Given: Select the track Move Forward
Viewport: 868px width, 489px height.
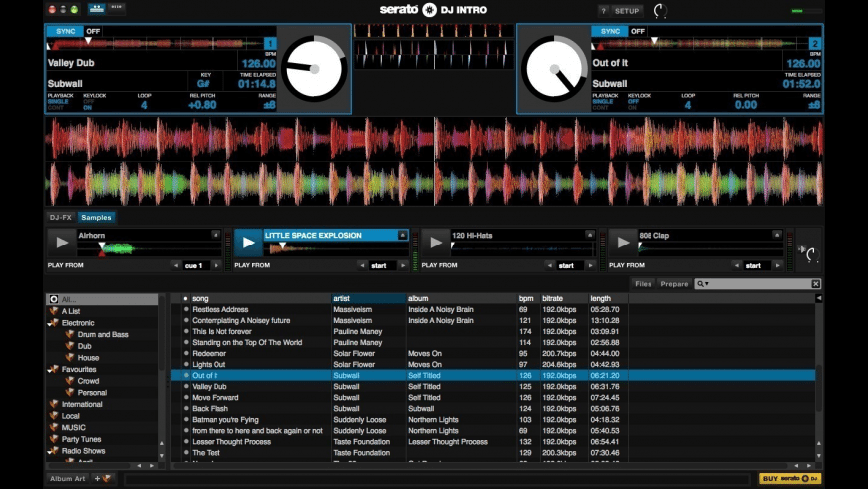Looking at the screenshot, I should [215, 397].
